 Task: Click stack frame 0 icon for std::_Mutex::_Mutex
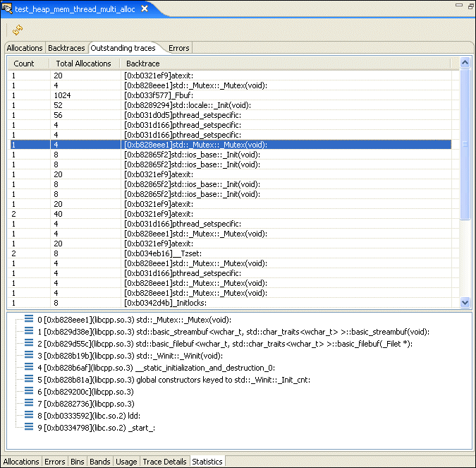(29, 319)
